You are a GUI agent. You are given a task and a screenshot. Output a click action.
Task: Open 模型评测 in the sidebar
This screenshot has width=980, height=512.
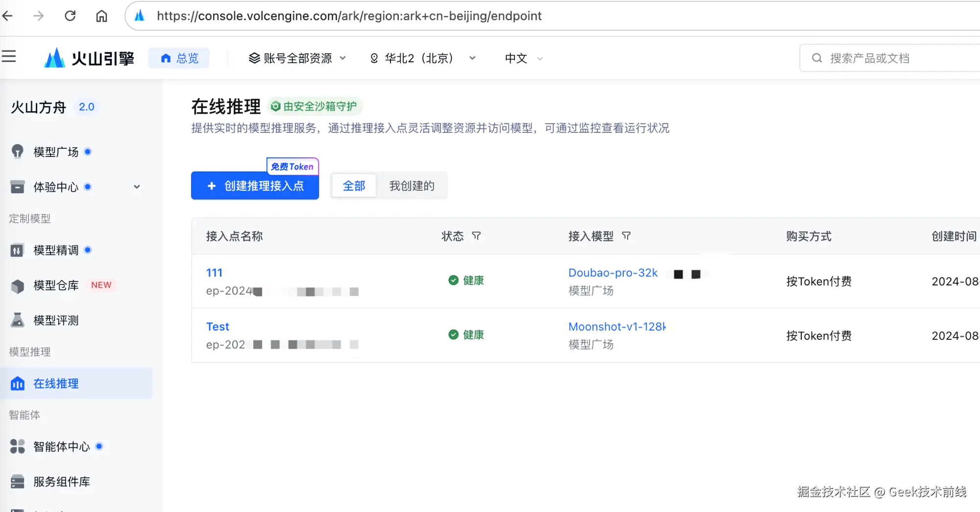(x=56, y=320)
